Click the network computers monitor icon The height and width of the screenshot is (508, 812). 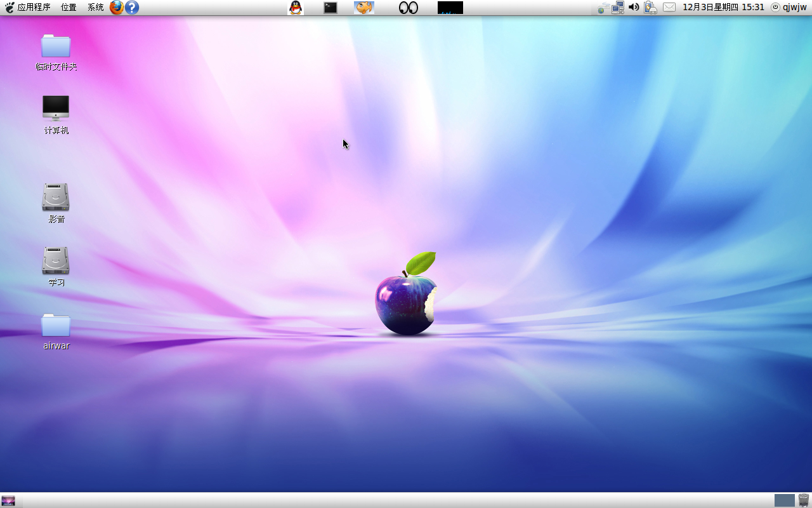[618, 8]
